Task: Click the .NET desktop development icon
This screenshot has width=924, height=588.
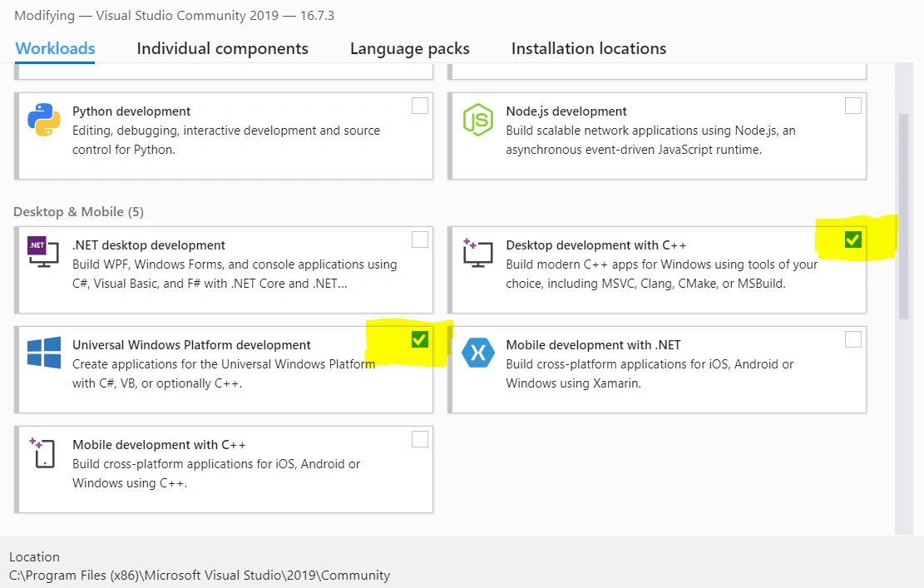Action: click(43, 251)
